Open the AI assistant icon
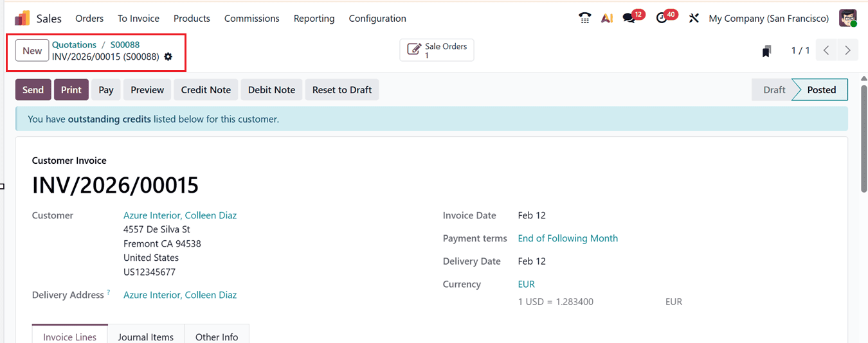The image size is (868, 343). pos(606,18)
